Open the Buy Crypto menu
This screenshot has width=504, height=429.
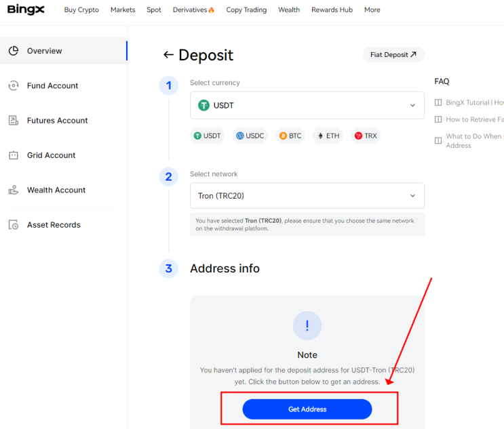tap(81, 10)
